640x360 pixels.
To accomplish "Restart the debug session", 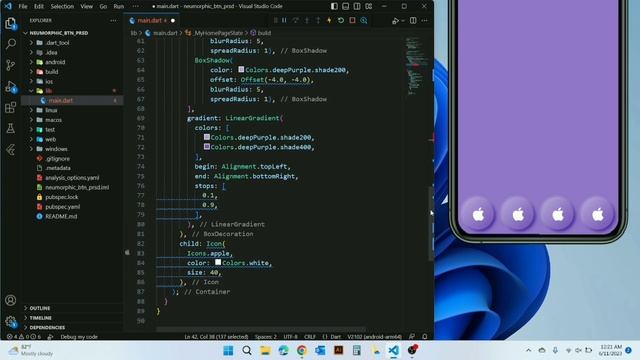I will click(x=341, y=20).
